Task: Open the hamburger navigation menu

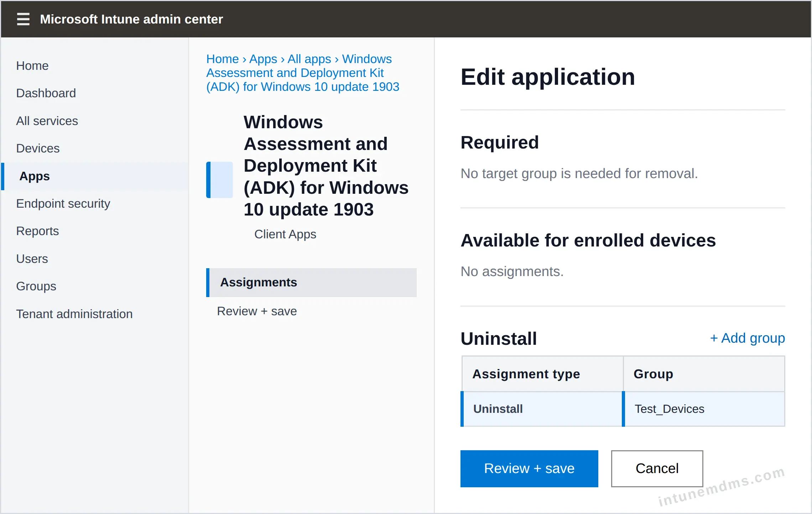Action: pos(23,19)
